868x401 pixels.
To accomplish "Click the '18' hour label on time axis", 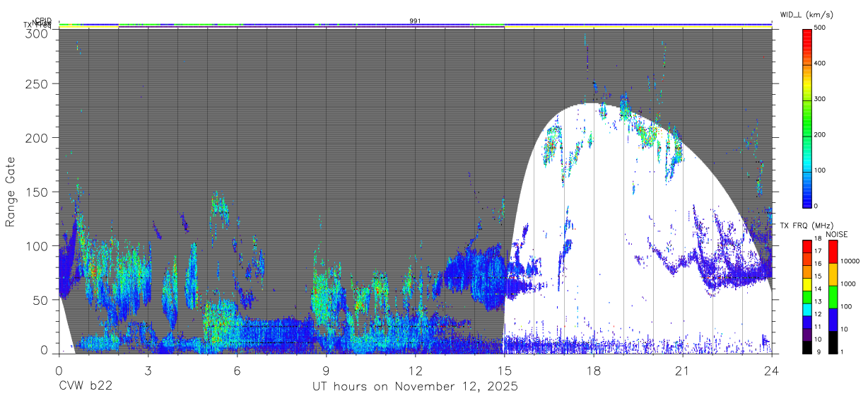I will [594, 369].
